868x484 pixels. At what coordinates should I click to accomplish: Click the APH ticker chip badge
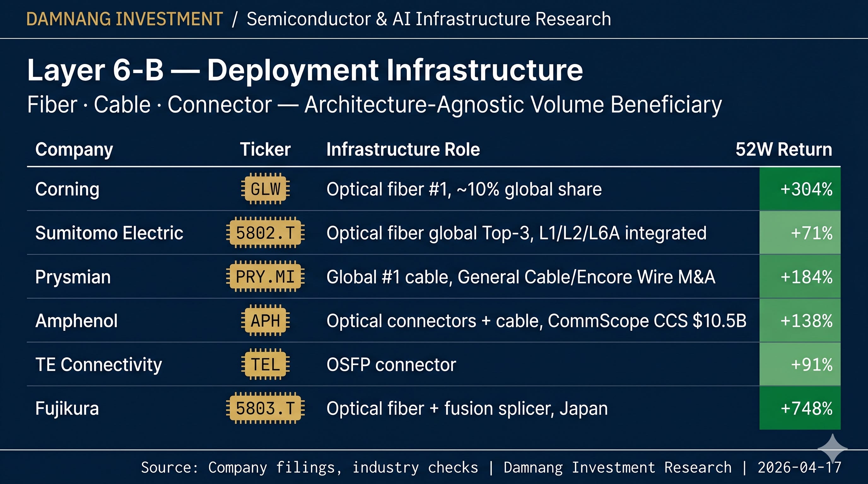265,320
